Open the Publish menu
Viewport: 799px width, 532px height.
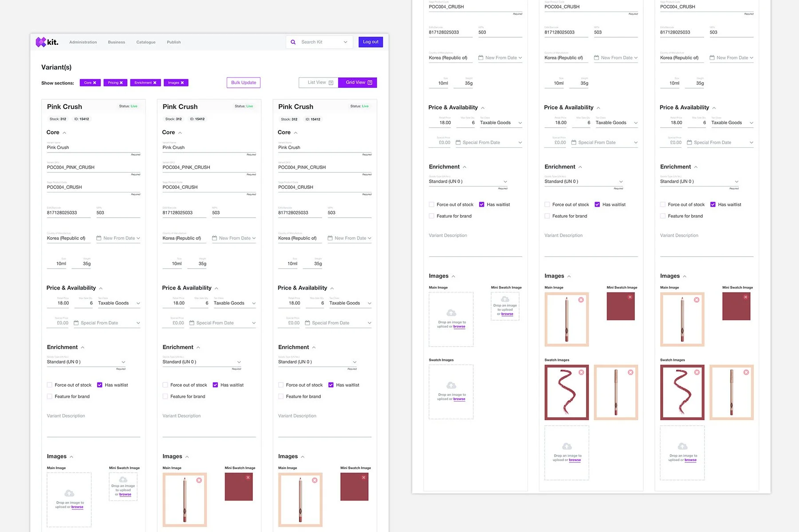pyautogui.click(x=174, y=42)
